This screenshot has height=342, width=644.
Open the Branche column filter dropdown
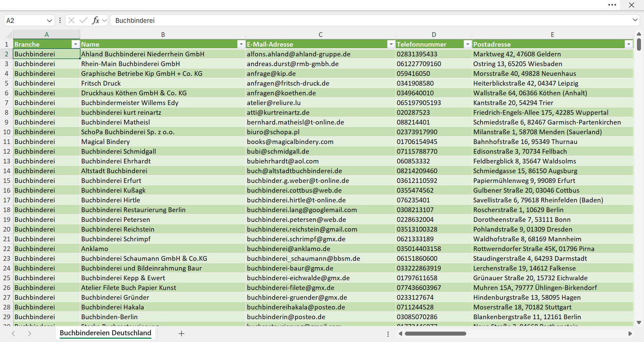click(x=75, y=44)
